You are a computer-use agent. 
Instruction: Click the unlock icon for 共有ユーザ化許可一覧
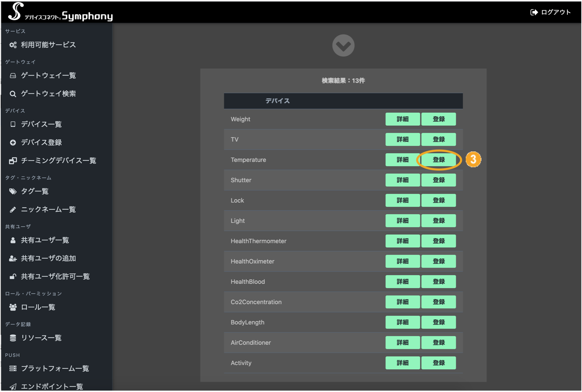[x=13, y=276]
